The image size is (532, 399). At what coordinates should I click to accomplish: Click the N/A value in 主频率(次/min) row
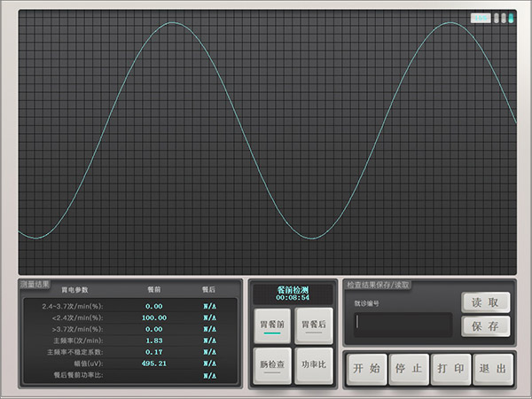[209, 340]
